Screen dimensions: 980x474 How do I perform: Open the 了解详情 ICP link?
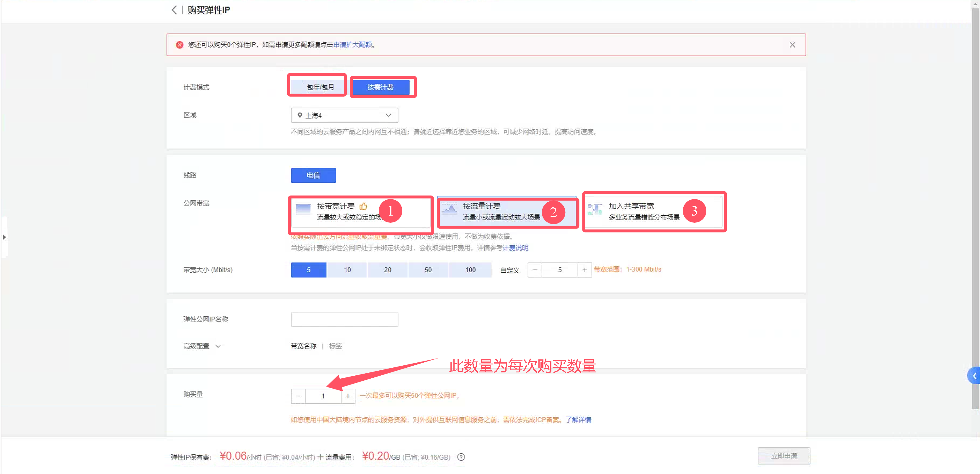(578, 420)
